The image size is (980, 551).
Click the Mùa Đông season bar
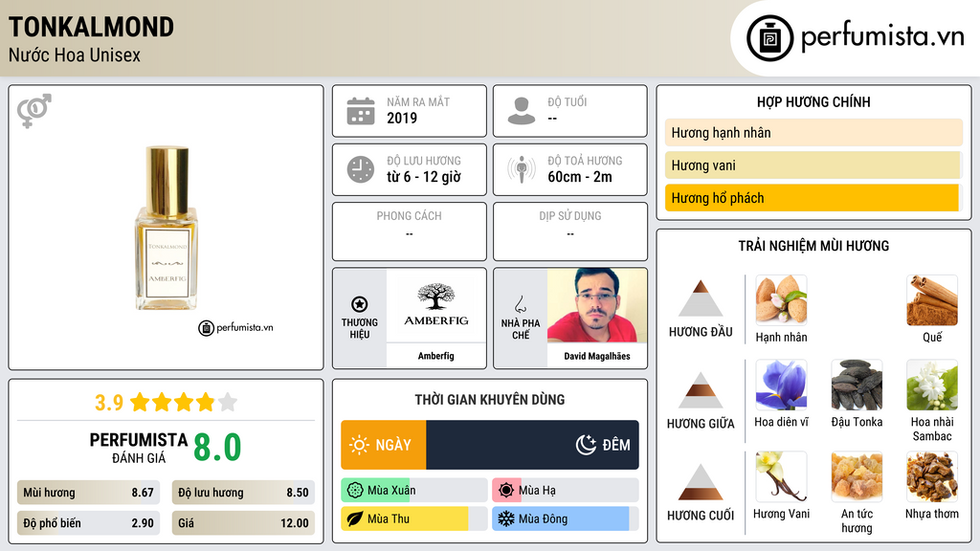coord(566,518)
